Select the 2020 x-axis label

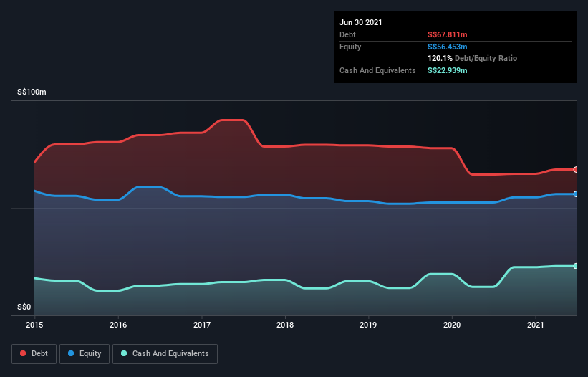(452, 325)
